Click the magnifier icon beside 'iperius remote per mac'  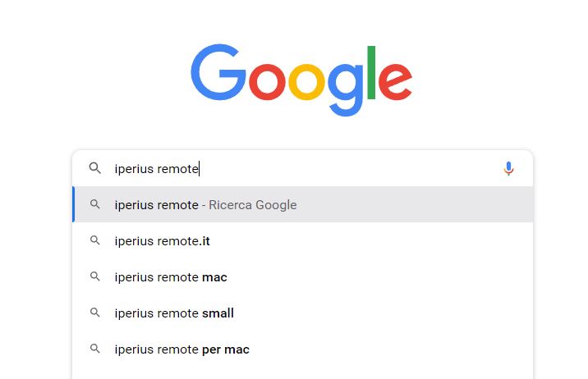tap(95, 349)
